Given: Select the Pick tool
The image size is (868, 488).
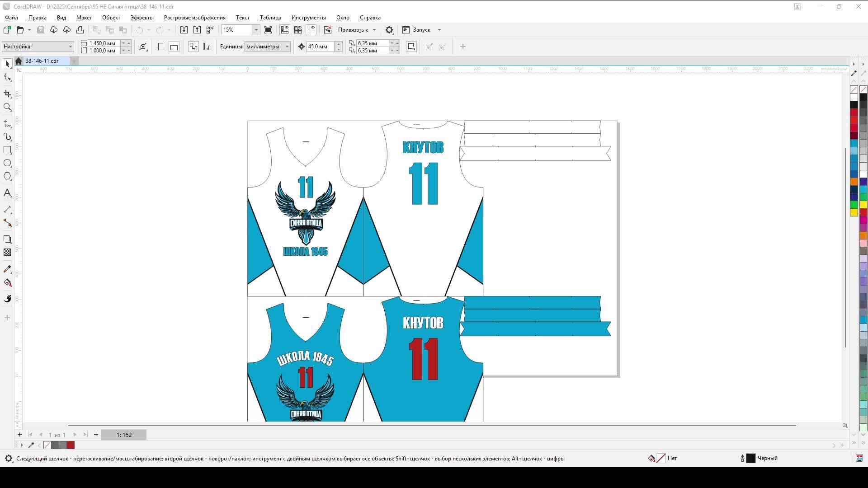Looking at the screenshot, I should (x=7, y=63).
